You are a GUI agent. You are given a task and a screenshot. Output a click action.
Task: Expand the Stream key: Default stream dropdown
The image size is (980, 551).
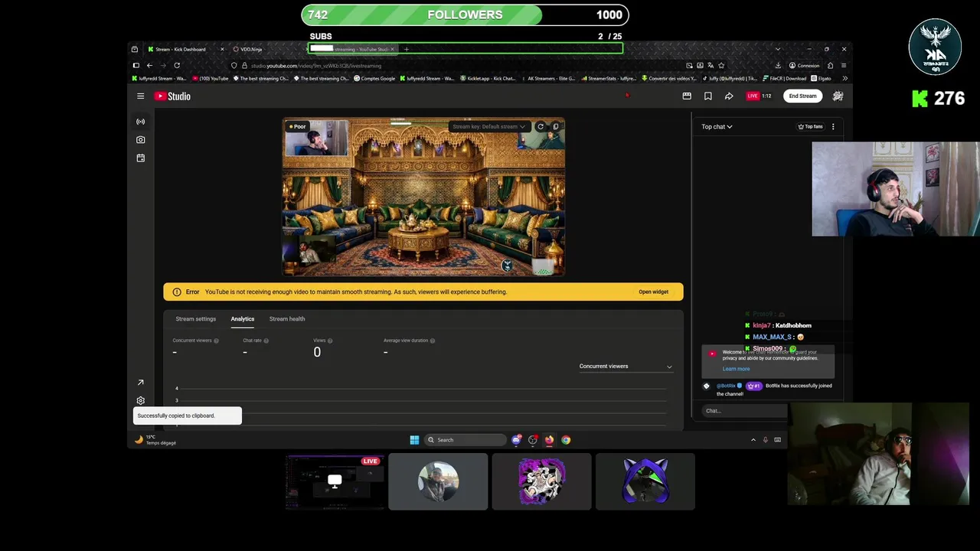(488, 126)
